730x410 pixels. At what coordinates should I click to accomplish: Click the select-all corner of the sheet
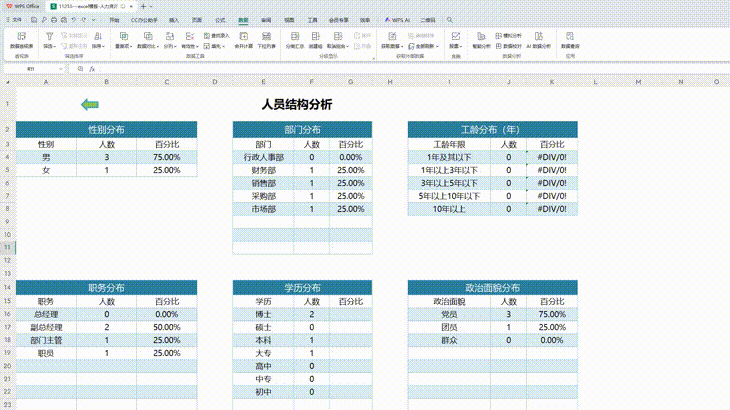pos(8,82)
